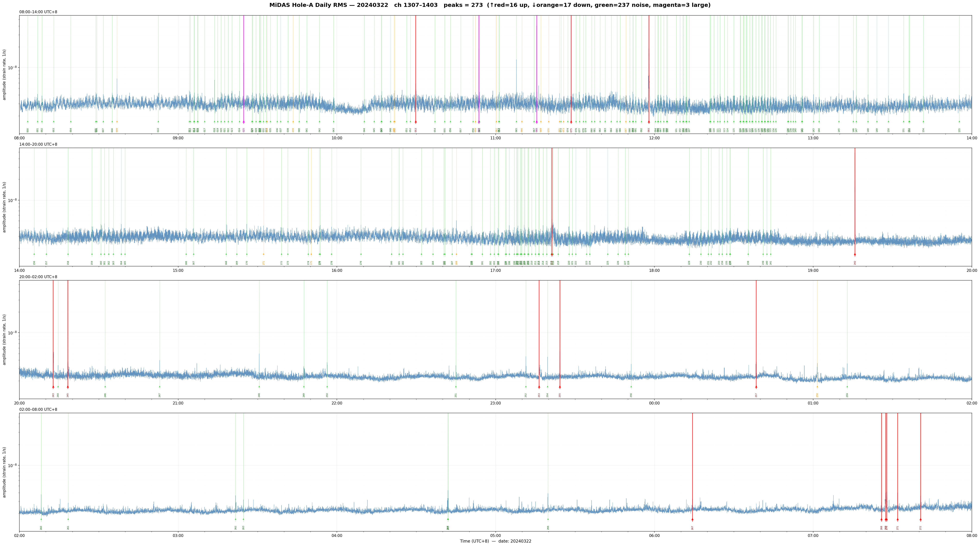The image size is (980, 546).
Task: Click the '17:00' time tick label
Action: click(495, 271)
